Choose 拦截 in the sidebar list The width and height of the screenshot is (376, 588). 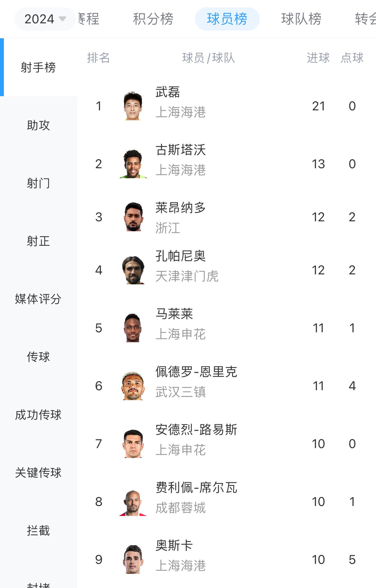[x=39, y=530]
